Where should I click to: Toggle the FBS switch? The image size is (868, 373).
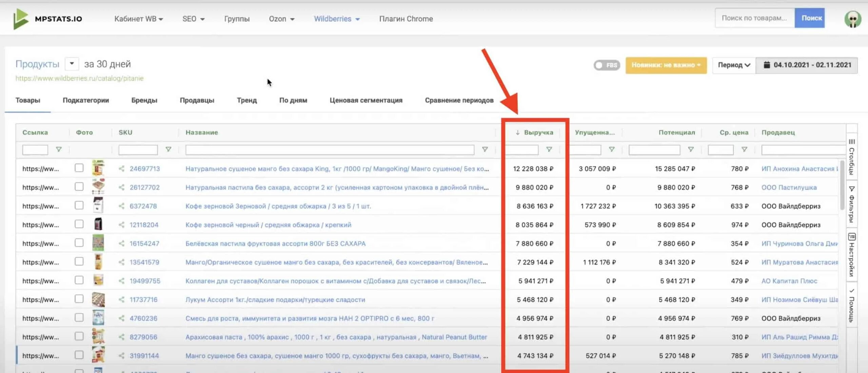(606, 65)
